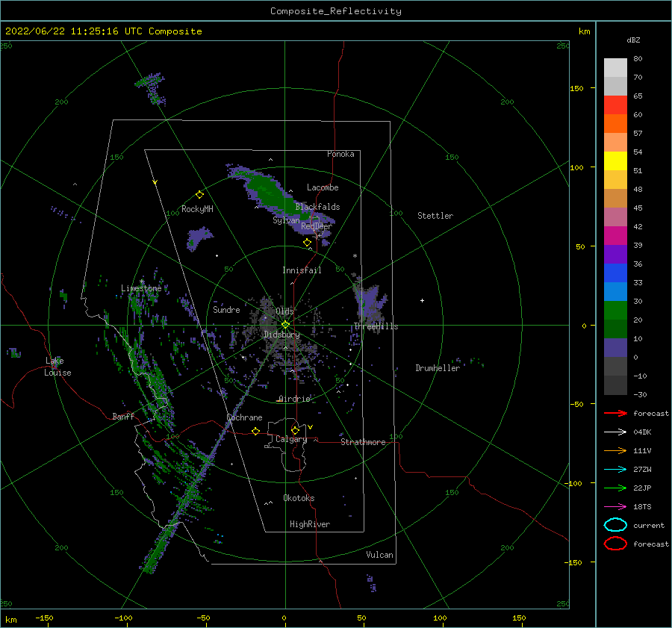
Task: Click the yellow diamond marker near Cochrane
Action: click(255, 431)
